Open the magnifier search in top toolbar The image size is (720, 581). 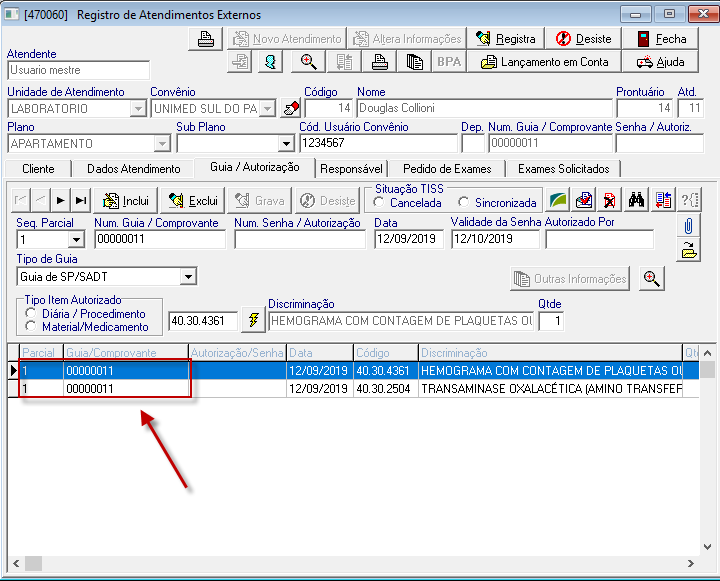[x=308, y=62]
